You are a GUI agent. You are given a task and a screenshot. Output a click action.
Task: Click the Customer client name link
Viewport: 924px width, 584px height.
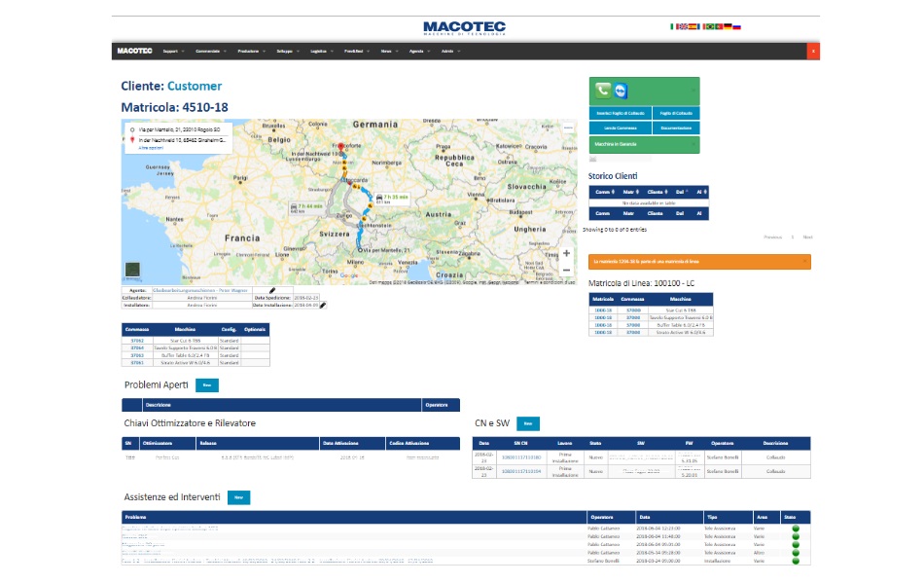(195, 86)
